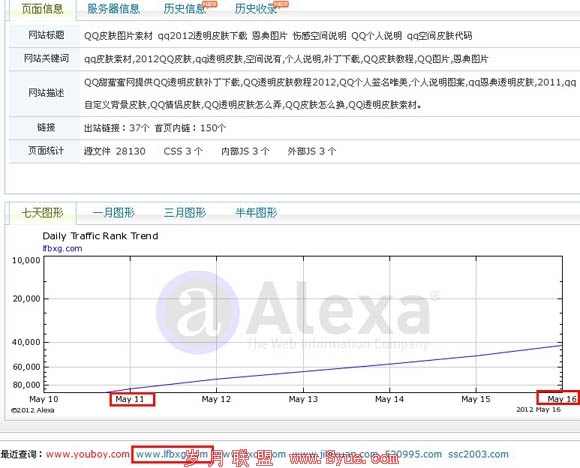
Task: Click May 11 date marker on chart axis
Action: coord(132,399)
